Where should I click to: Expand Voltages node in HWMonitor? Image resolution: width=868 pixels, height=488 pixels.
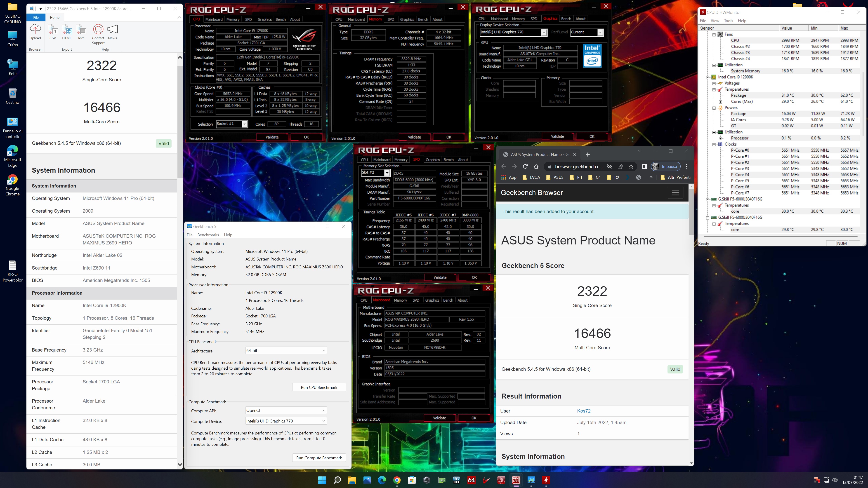pos(714,83)
